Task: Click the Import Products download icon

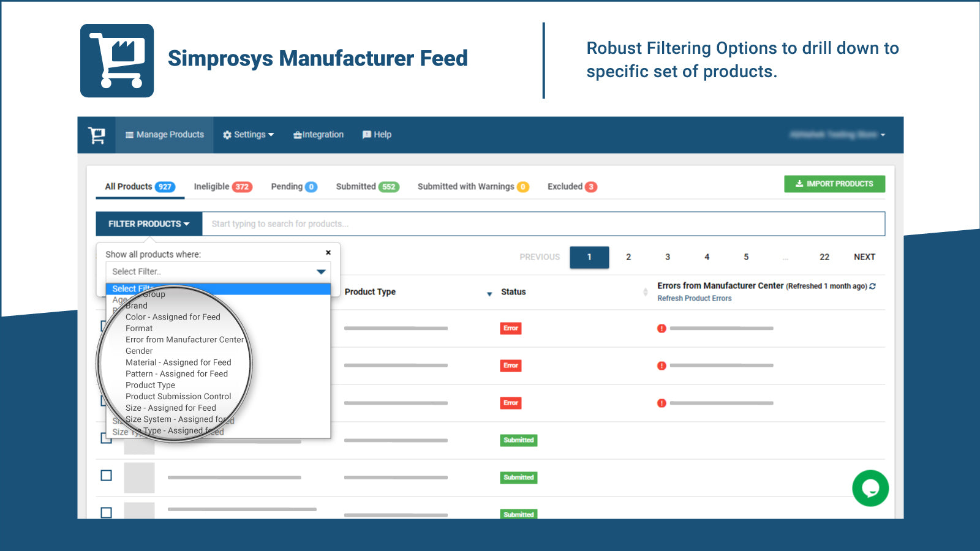Action: pos(801,184)
